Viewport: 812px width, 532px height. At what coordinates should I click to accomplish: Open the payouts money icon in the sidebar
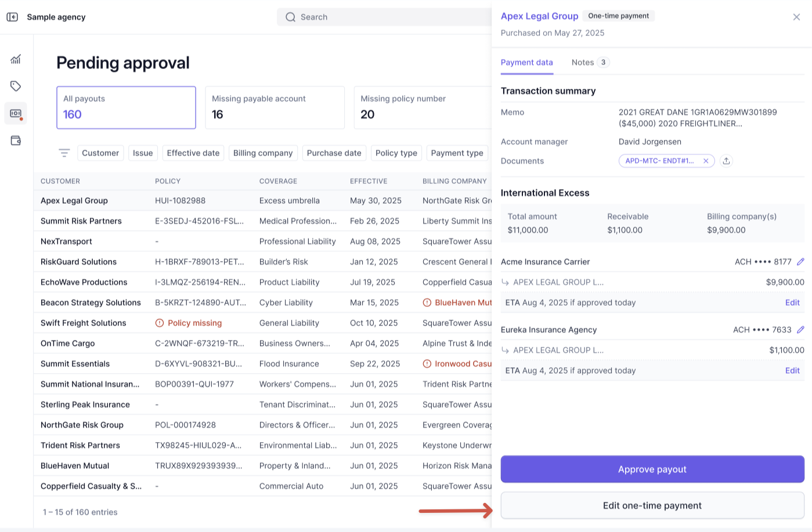tap(16, 113)
